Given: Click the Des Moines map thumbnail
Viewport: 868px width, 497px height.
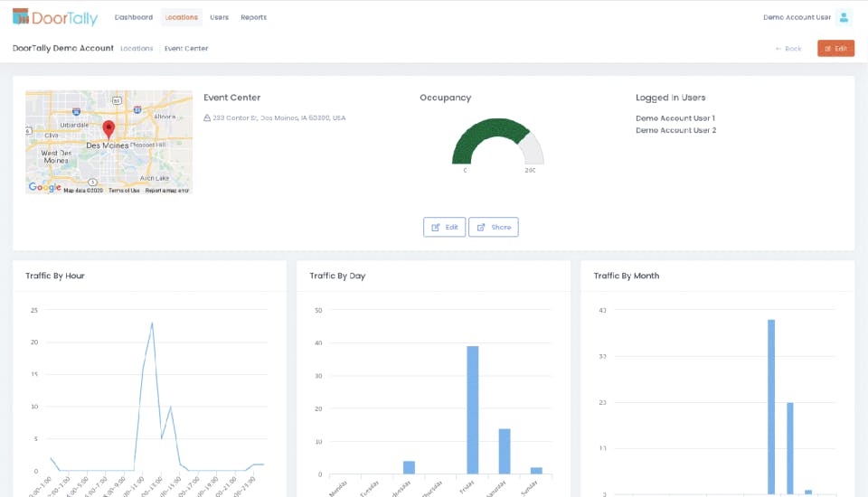Looking at the screenshot, I should pyautogui.click(x=108, y=142).
